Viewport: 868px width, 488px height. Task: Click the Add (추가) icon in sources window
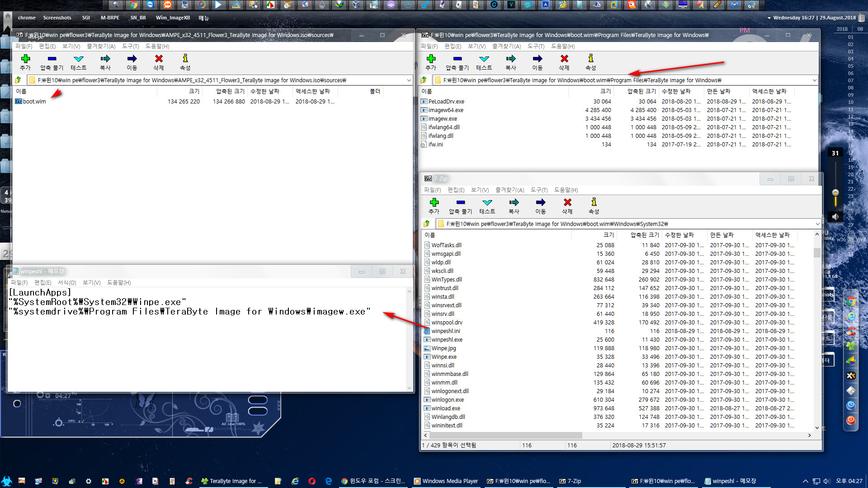[25, 62]
